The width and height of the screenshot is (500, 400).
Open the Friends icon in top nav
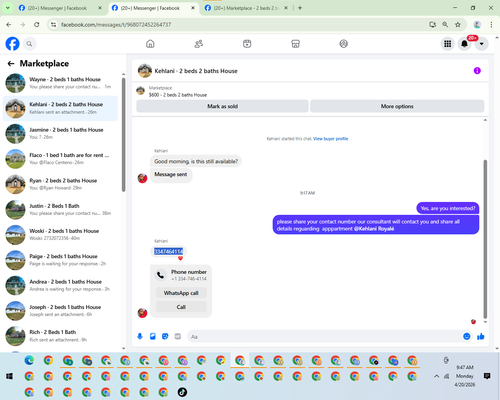(x=199, y=44)
